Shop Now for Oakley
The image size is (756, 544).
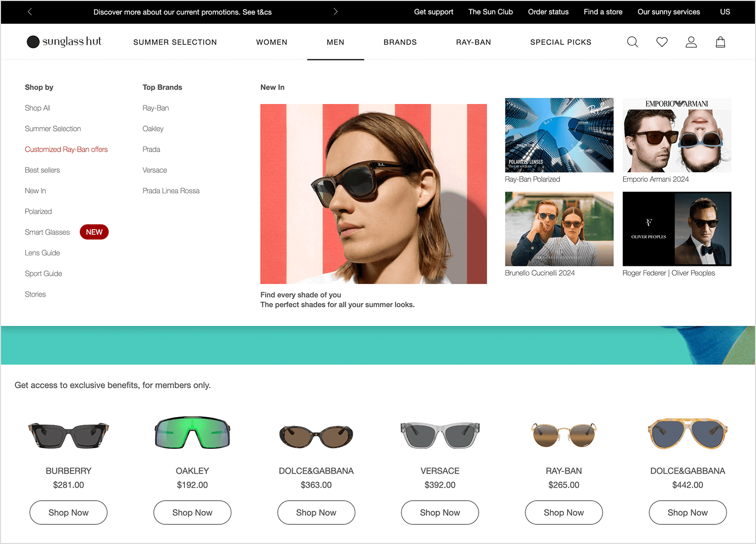[193, 512]
